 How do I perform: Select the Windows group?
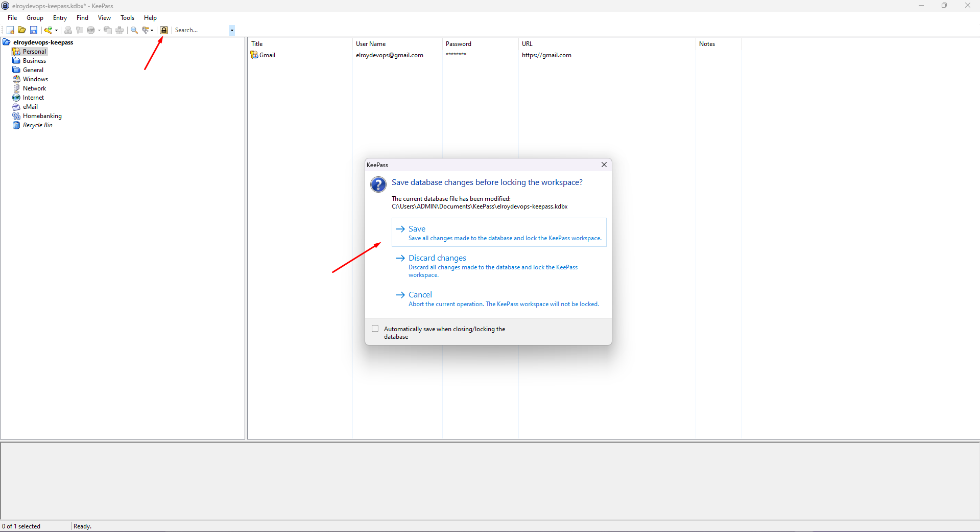click(35, 79)
